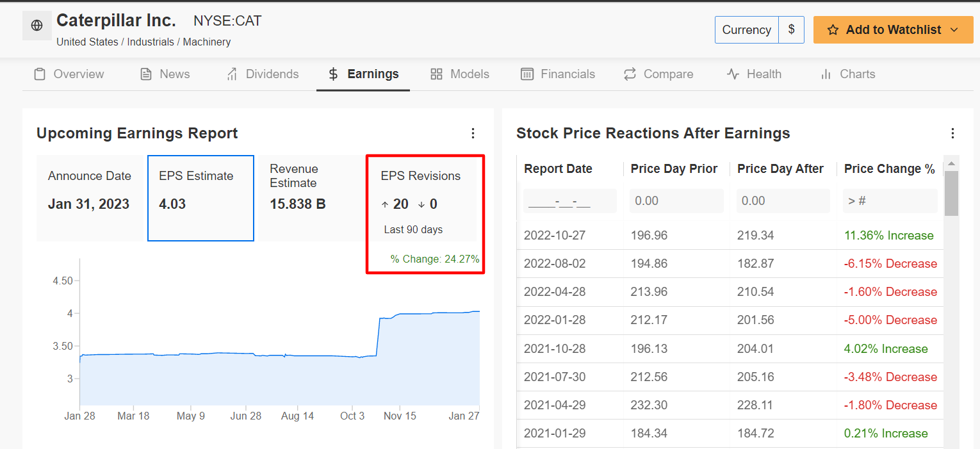Sort by Report Date column header
The image size is (980, 449).
pyautogui.click(x=558, y=169)
